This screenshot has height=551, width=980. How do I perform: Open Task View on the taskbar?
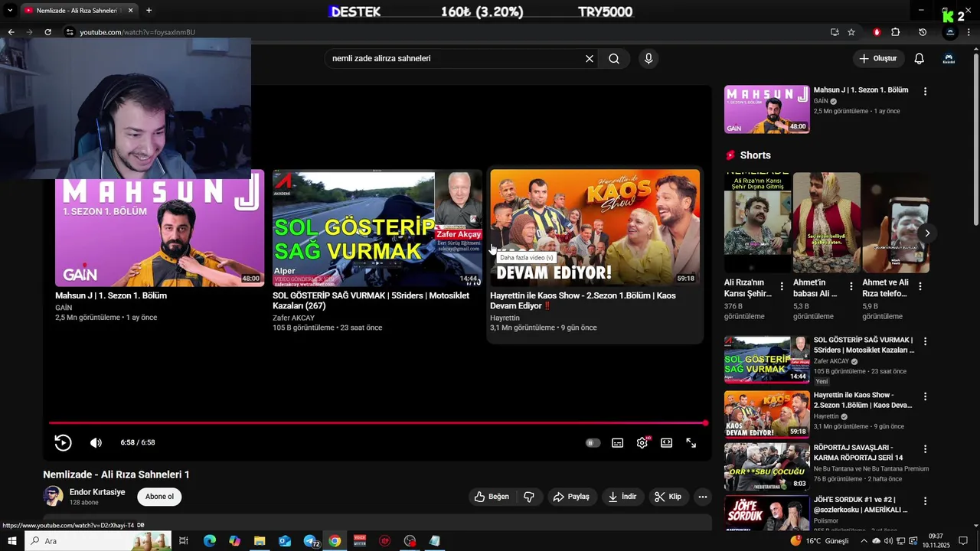pos(184,541)
